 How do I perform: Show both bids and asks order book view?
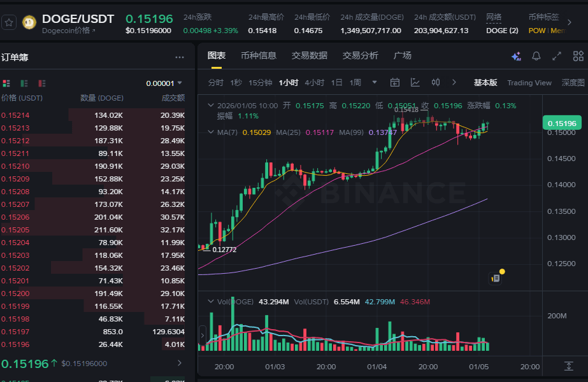point(6,83)
